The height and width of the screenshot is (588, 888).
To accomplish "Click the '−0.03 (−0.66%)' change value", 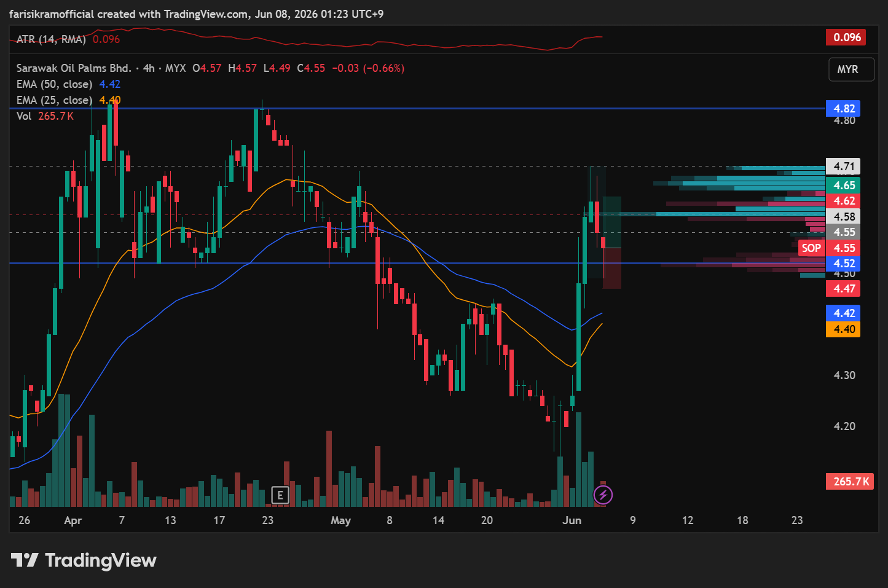I will [x=368, y=68].
